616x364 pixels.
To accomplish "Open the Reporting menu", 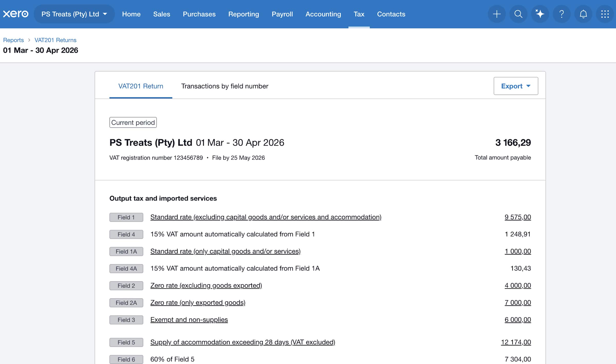I will click(x=244, y=14).
